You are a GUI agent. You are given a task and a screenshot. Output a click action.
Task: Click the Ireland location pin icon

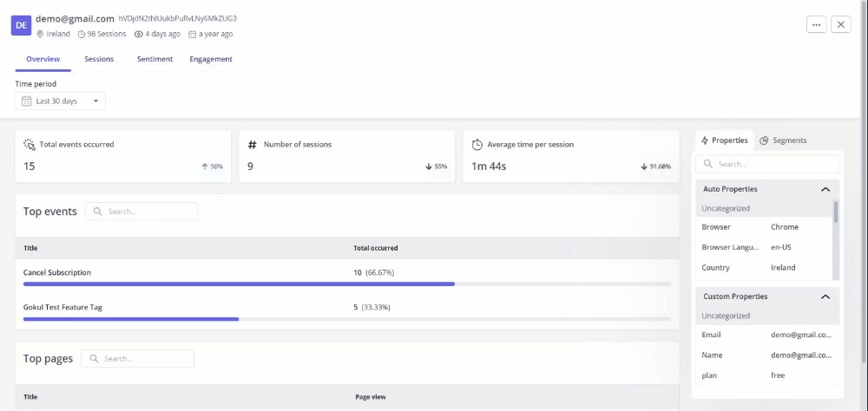coord(40,35)
